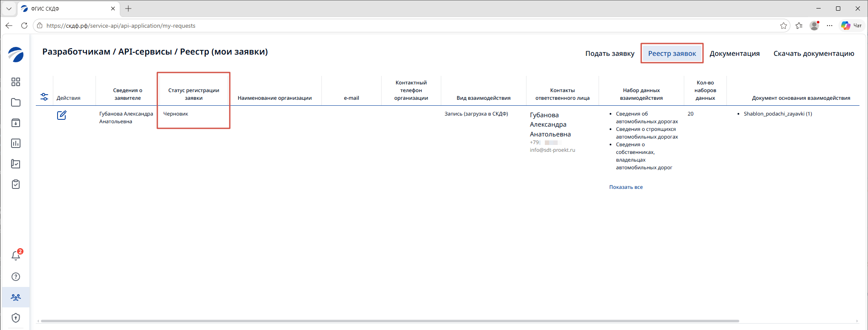Open the clipboard check icon in sidebar

tap(16, 184)
